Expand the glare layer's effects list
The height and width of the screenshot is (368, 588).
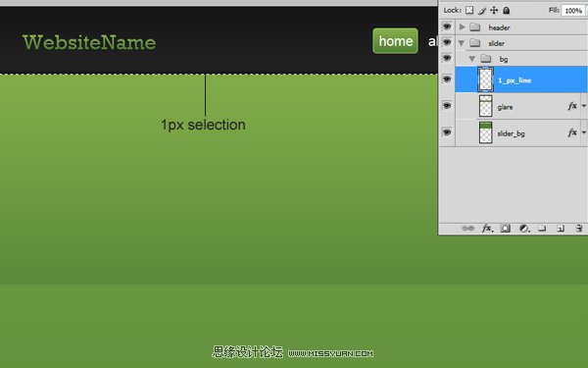click(584, 106)
